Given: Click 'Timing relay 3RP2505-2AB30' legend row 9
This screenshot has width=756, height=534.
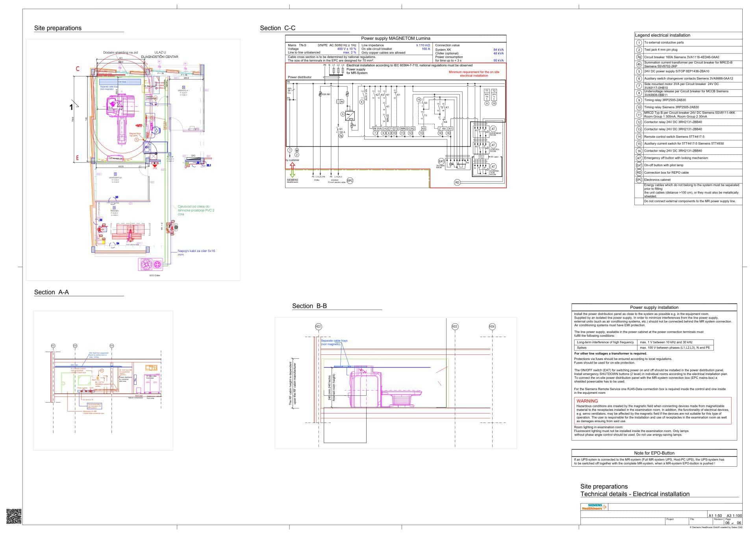Looking at the screenshot, I should [688, 100].
